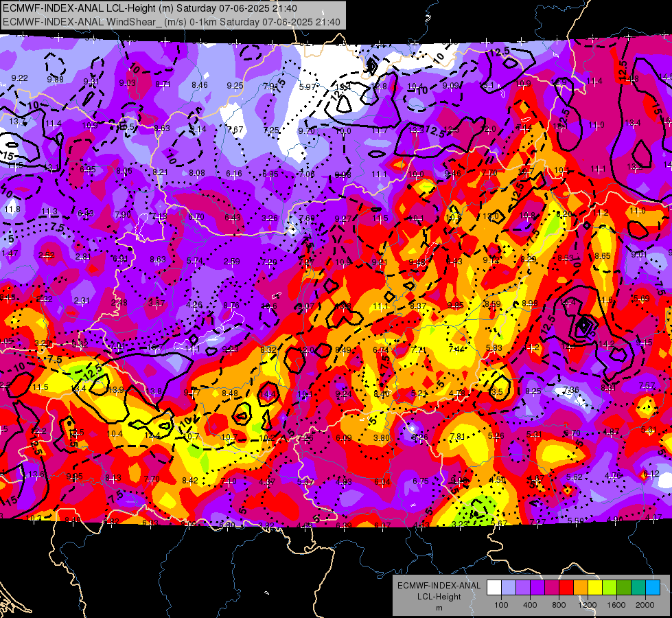Pick the lime green legend swatch
This screenshot has height=618, width=672.
tap(609, 588)
